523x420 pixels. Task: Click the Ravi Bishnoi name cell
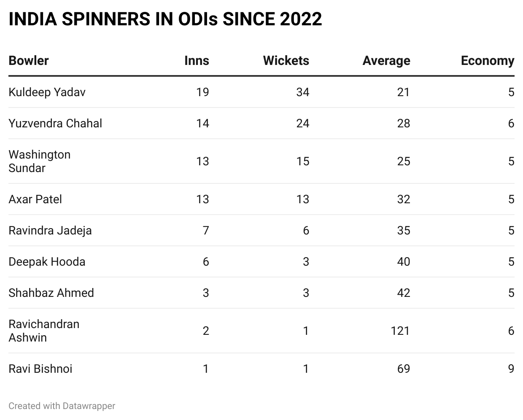click(x=40, y=369)
